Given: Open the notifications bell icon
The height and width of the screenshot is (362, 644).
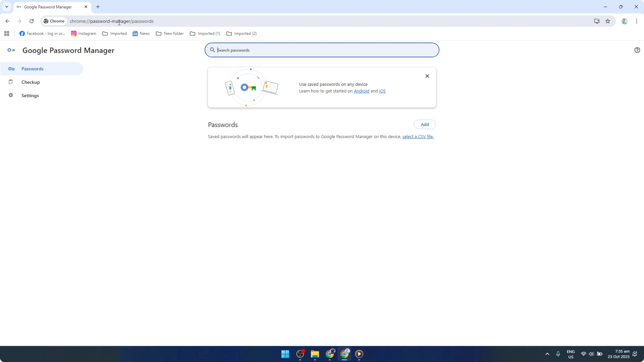Looking at the screenshot, I should (635, 354).
